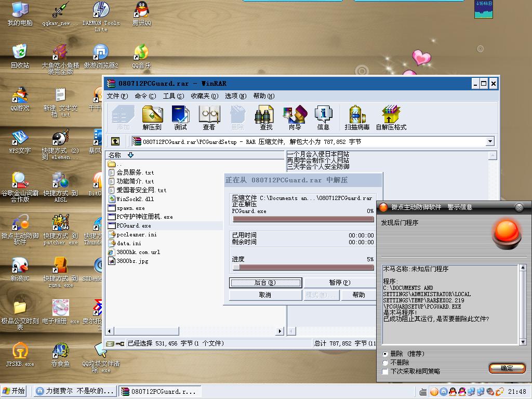Click the 查看 (View) toolbar icon
532x399 pixels.
pos(209,118)
